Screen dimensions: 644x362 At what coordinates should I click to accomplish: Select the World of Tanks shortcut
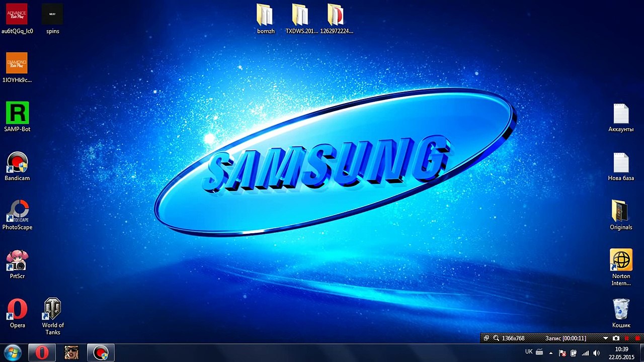[52, 316]
